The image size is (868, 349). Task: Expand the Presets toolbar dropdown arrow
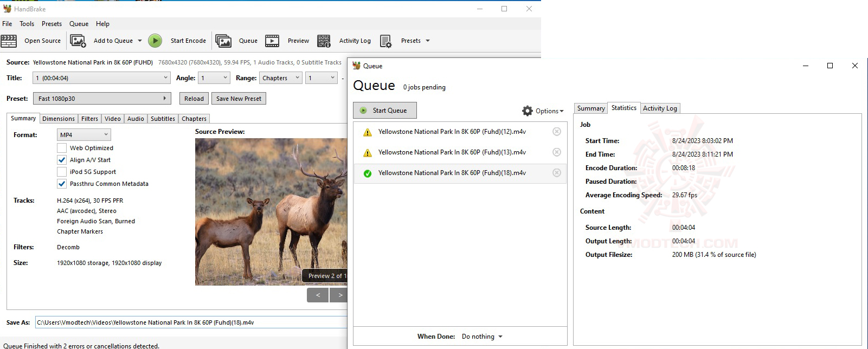(x=427, y=41)
